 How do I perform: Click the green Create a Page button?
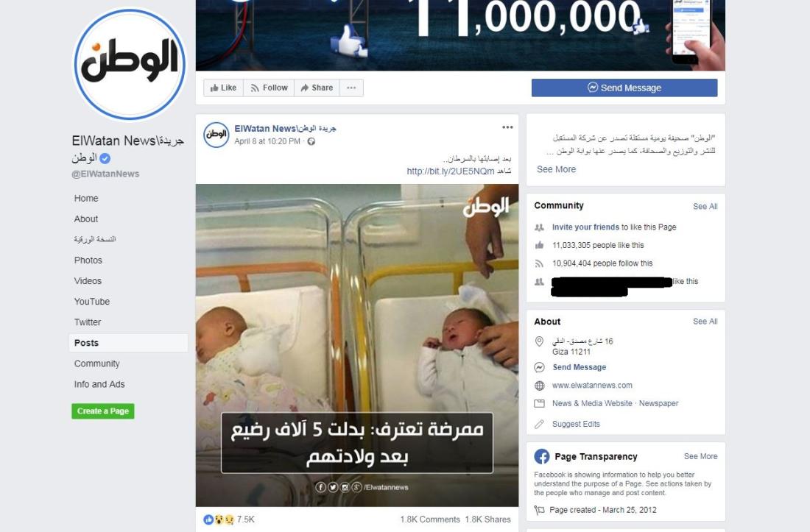103,411
